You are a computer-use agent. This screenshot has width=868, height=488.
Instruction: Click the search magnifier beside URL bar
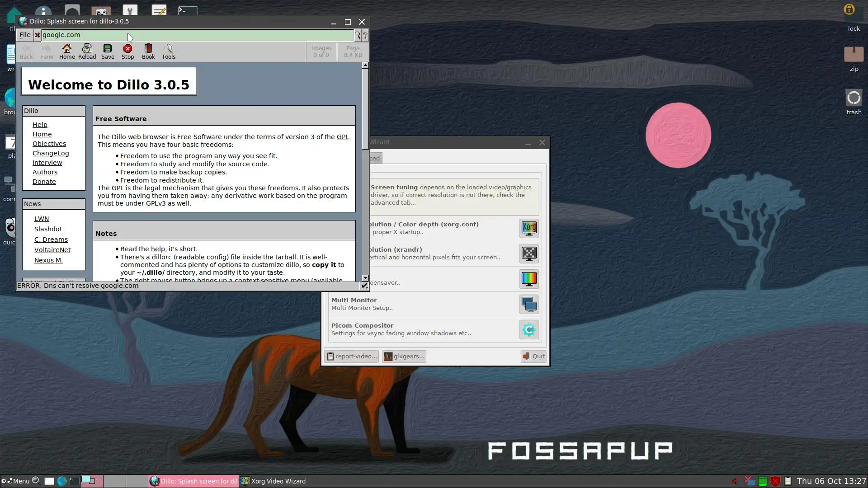pos(357,35)
